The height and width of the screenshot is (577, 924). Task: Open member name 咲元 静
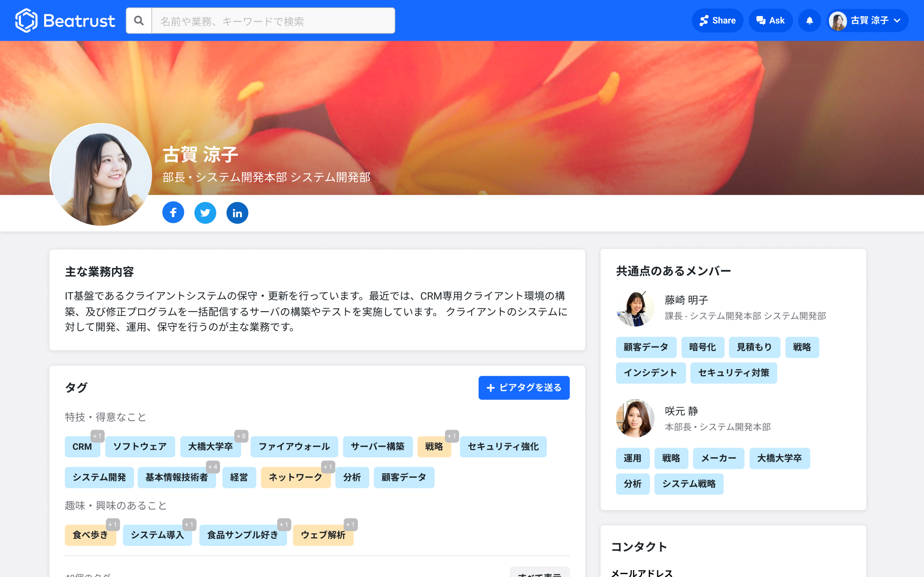pyautogui.click(x=681, y=411)
